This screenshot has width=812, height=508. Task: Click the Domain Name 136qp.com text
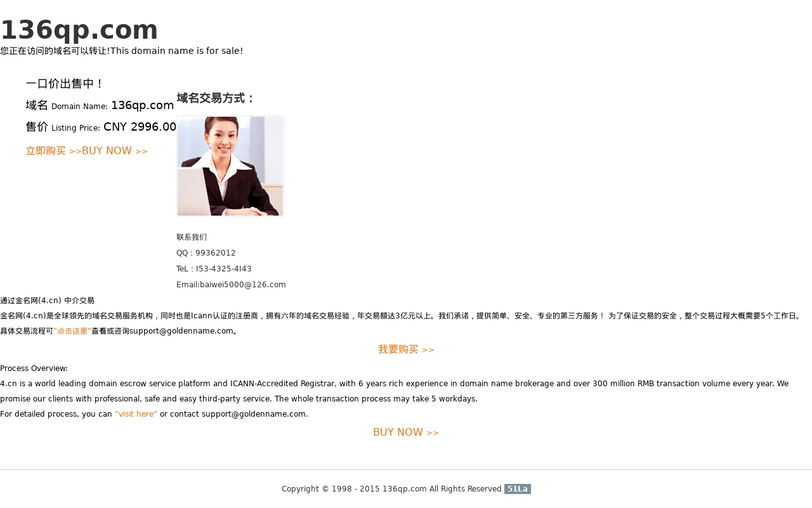[100, 105]
